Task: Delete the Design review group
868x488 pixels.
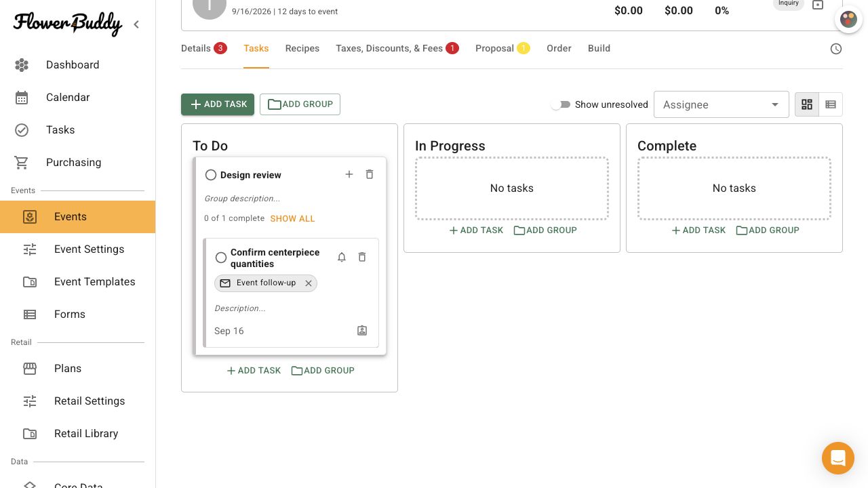Action: click(x=370, y=174)
